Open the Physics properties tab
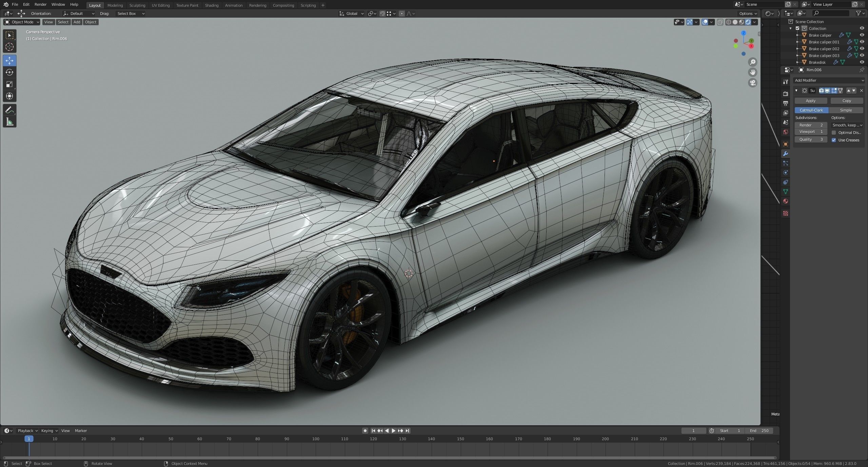This screenshot has width=868, height=467. [786, 173]
